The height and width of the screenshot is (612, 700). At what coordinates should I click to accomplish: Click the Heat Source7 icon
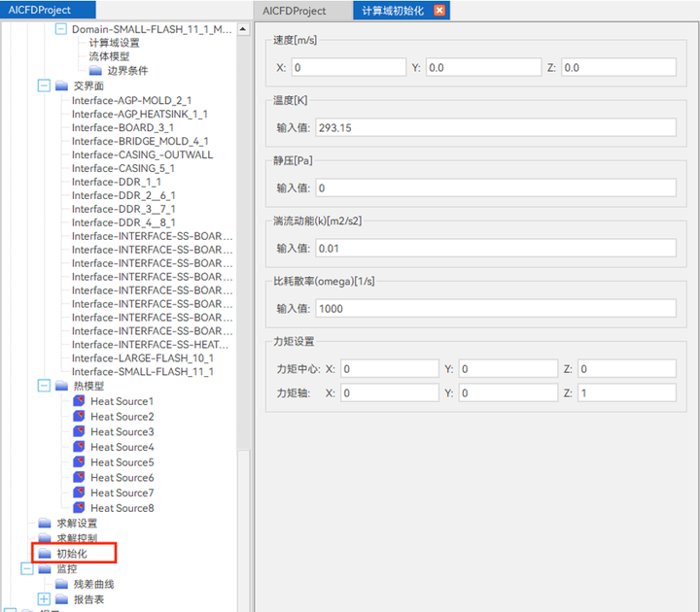pos(79,492)
